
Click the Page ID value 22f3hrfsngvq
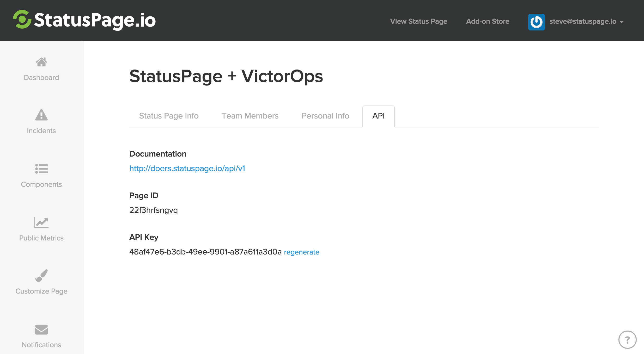tap(154, 210)
